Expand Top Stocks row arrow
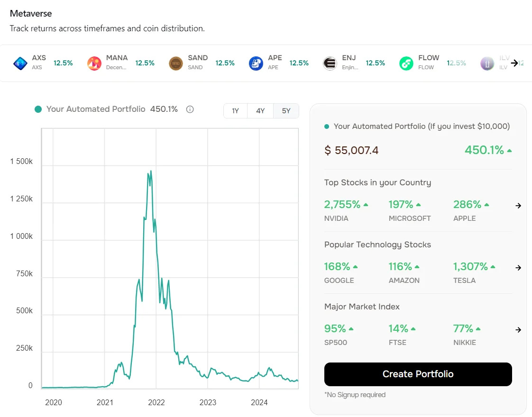 pyautogui.click(x=518, y=206)
